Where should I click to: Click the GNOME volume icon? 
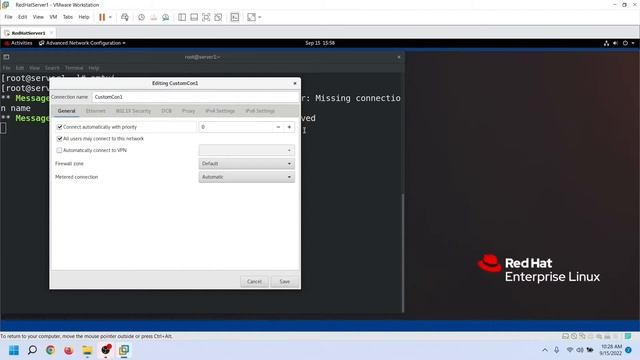[x=616, y=43]
